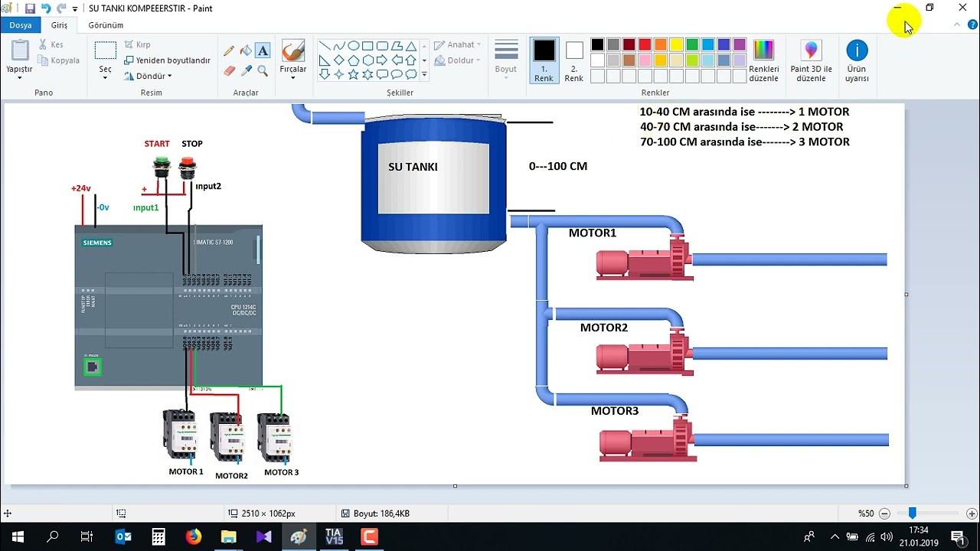Switch to the Görünüm ribbon tab
This screenshot has height=551, width=980.
point(106,25)
